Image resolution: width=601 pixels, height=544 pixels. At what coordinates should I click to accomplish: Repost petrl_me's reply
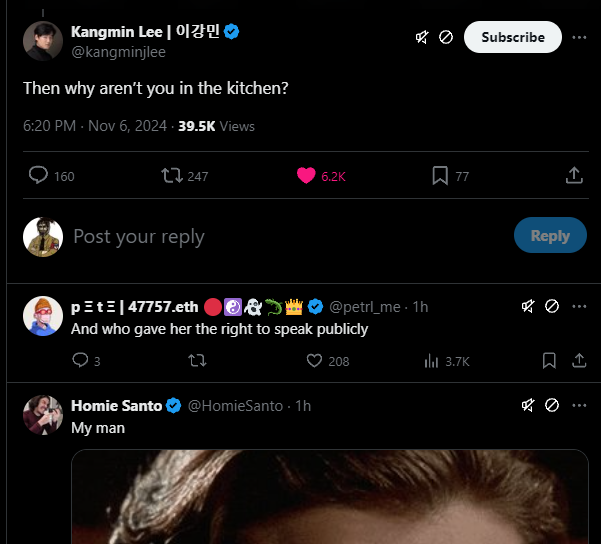[197, 361]
